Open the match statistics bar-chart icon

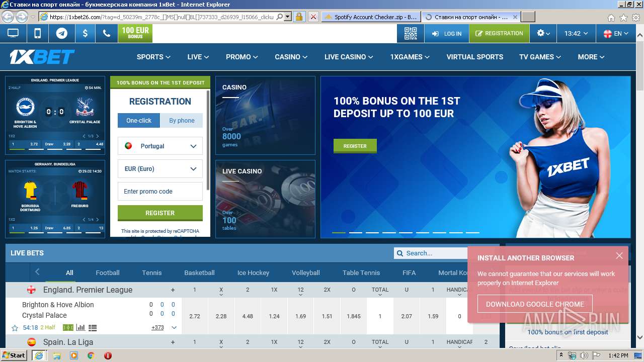80,328
